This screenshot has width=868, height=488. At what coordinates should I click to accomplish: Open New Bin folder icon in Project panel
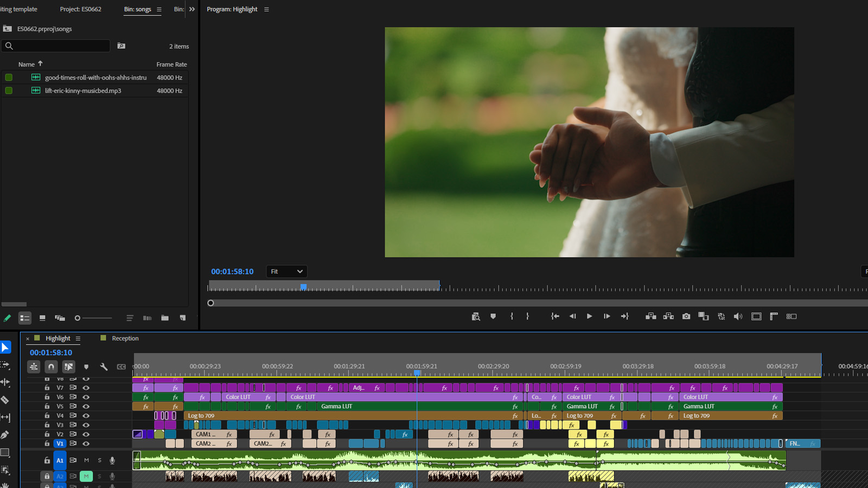[165, 318]
